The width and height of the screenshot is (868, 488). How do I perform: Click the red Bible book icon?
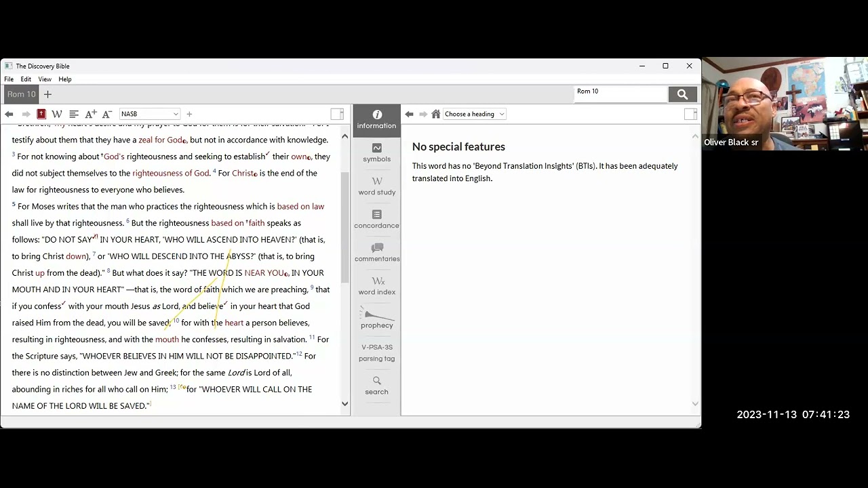(x=41, y=114)
